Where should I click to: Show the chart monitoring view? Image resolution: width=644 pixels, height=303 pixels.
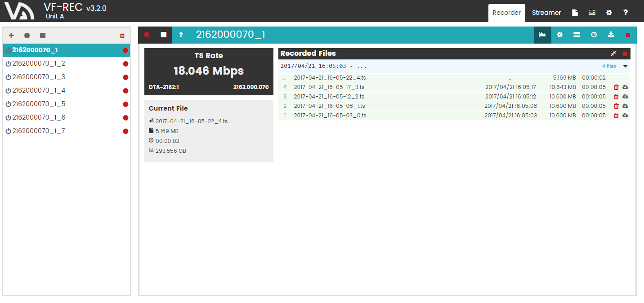click(x=542, y=35)
